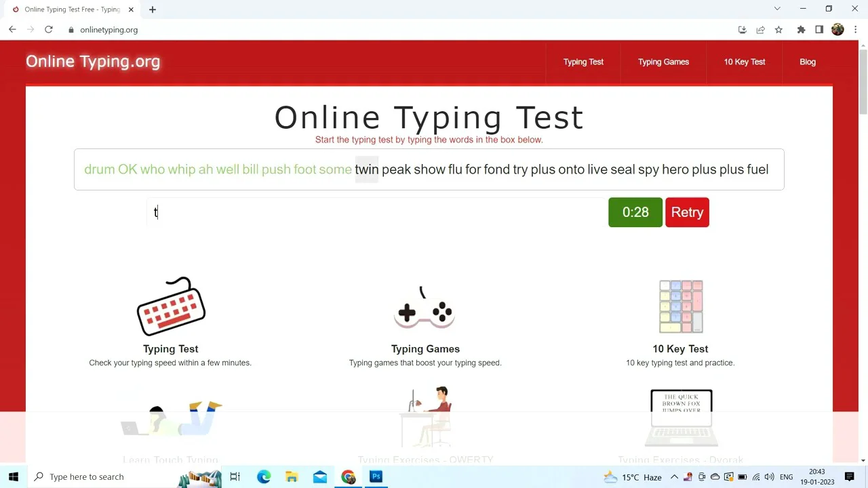Launch Microsoft Edge from the taskbar
Viewport: 868px width, 488px height.
click(x=264, y=476)
